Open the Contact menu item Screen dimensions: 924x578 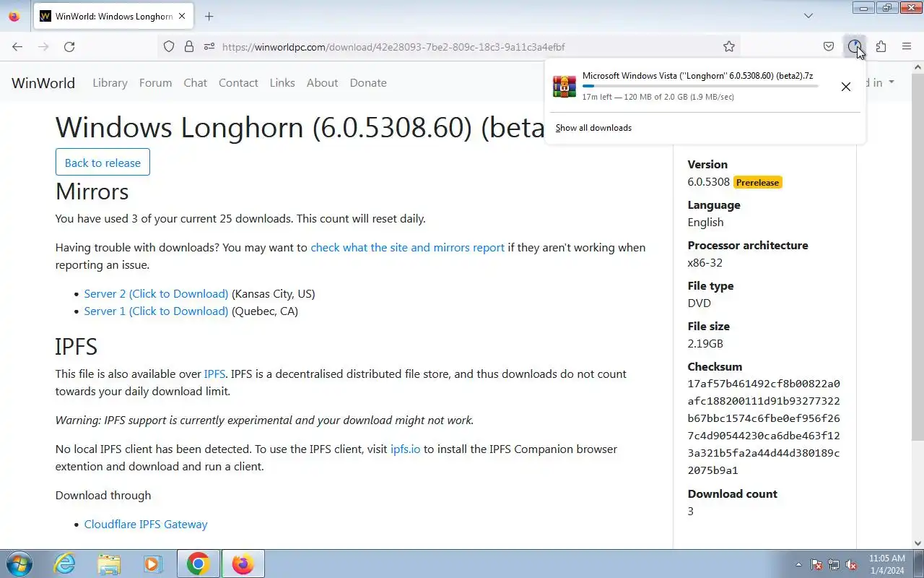[238, 82]
